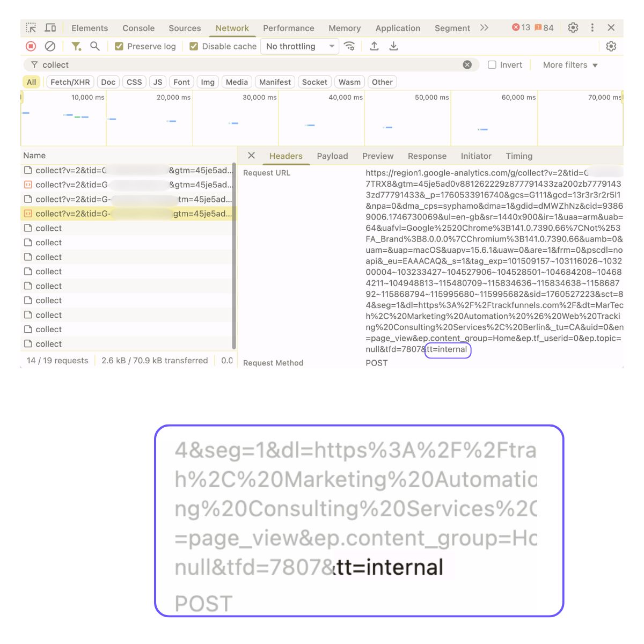Open the Console panel tab
Image resolution: width=644 pixels, height=644 pixels.
click(x=138, y=28)
